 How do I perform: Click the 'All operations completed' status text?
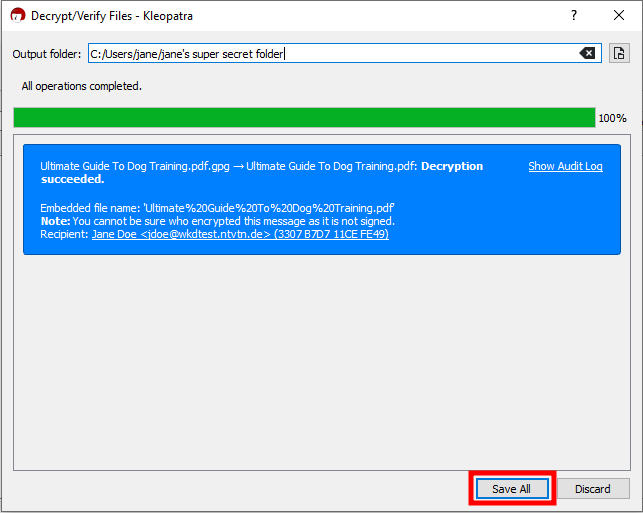(x=81, y=86)
